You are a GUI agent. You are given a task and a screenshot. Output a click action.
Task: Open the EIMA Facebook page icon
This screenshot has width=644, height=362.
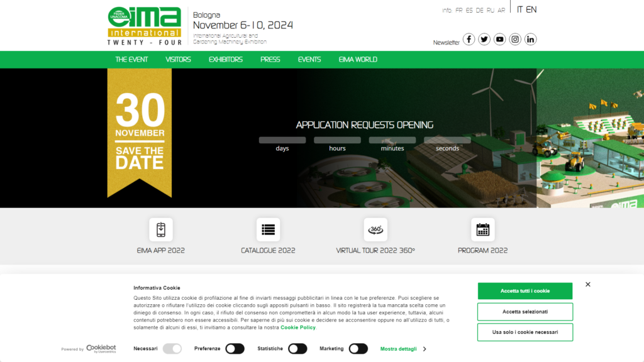tap(469, 40)
